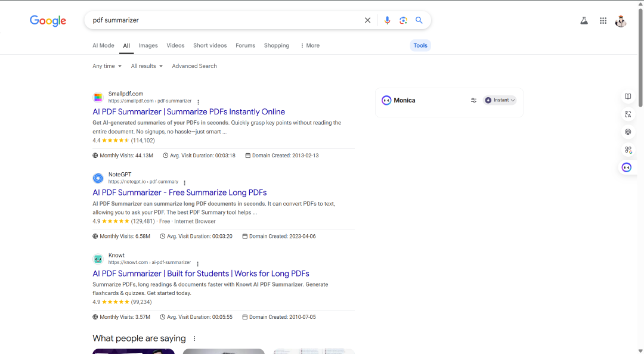Open Monica settings sliders icon
644x354 pixels.
[x=473, y=100]
